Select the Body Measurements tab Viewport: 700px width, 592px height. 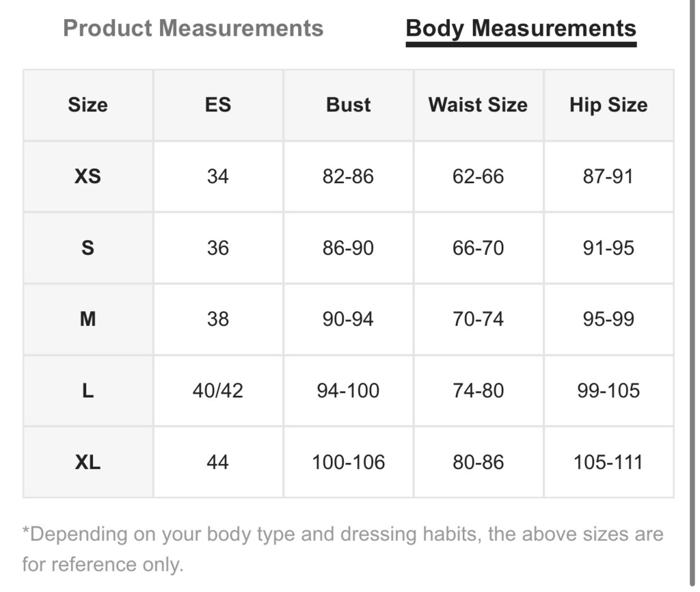[x=521, y=31]
